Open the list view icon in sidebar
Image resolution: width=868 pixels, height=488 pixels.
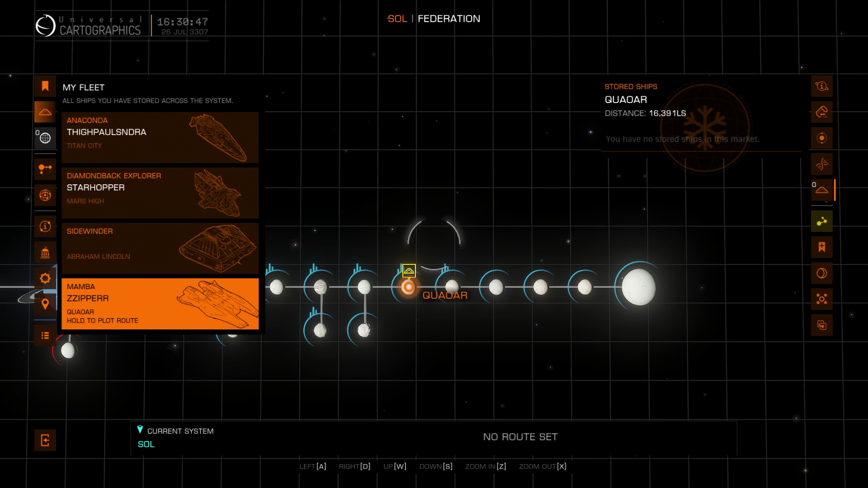click(x=45, y=335)
